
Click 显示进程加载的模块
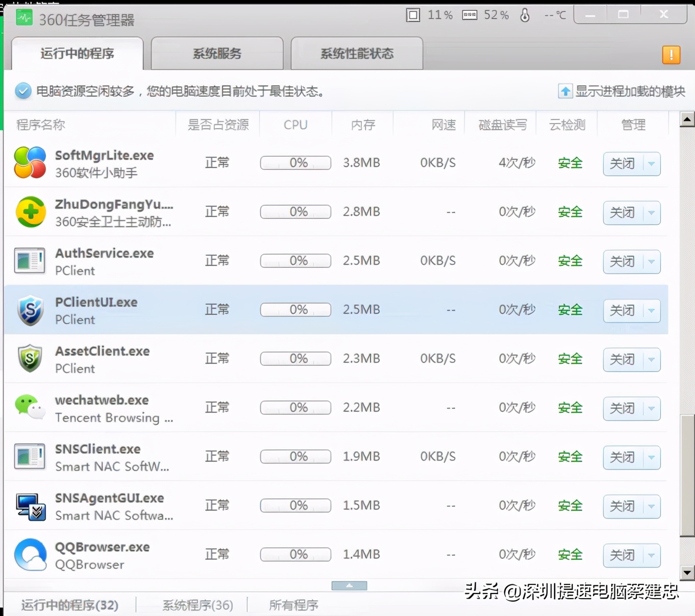(x=622, y=91)
